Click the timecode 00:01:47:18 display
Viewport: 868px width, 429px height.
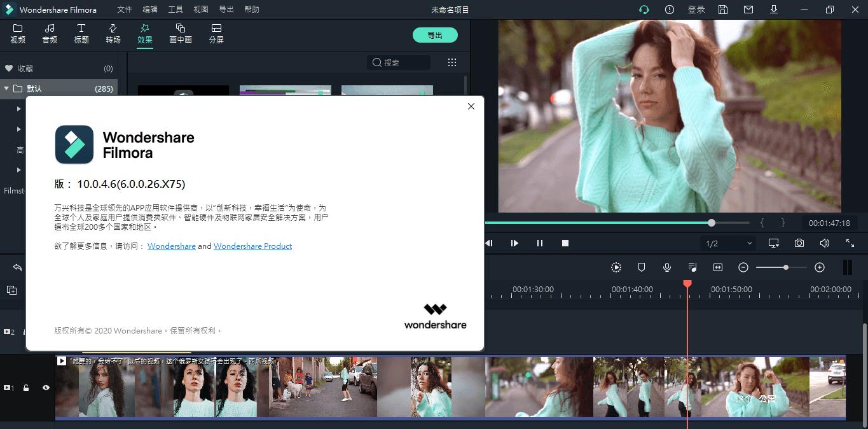tap(829, 223)
